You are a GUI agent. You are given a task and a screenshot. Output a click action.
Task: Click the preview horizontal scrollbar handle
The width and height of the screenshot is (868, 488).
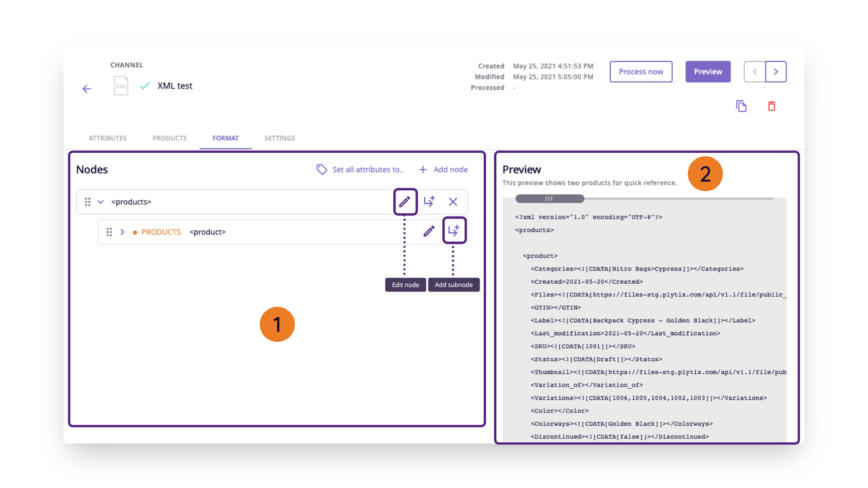click(549, 199)
